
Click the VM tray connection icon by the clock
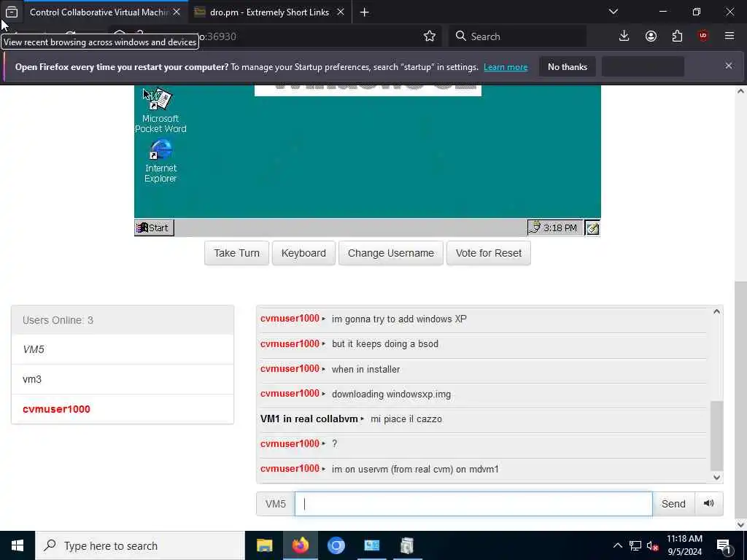click(x=535, y=227)
